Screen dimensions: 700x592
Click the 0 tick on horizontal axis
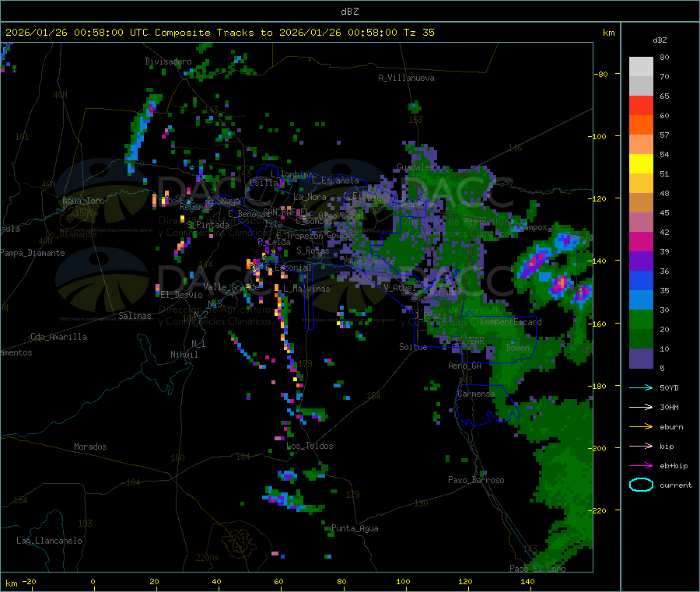tap(93, 581)
